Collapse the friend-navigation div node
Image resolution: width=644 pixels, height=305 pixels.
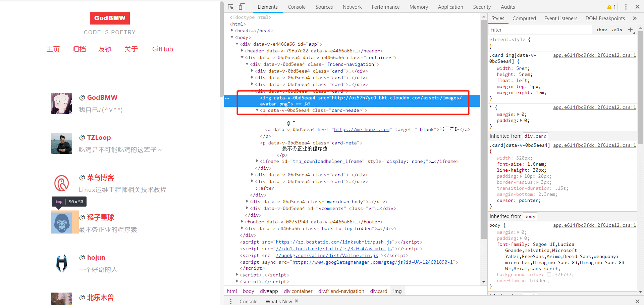[x=247, y=64]
